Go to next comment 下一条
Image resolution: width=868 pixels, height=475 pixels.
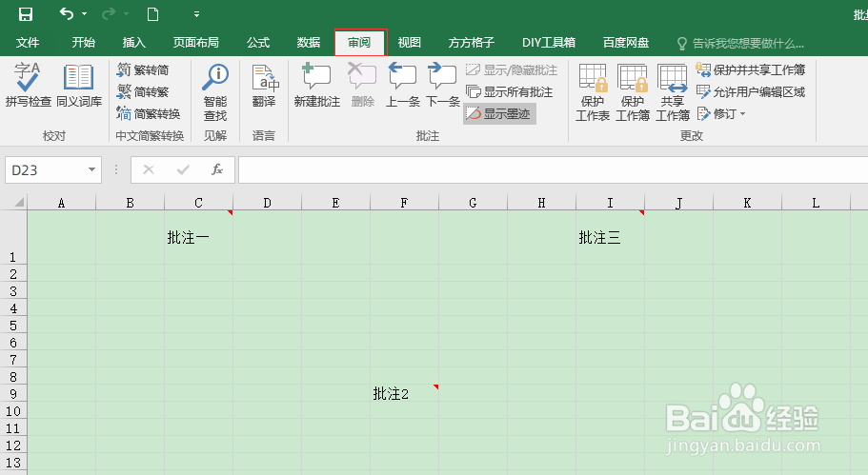click(x=443, y=85)
